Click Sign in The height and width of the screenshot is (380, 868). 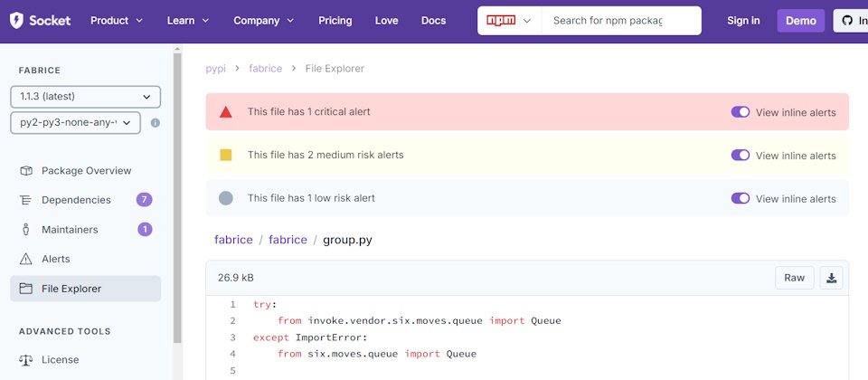point(743,21)
